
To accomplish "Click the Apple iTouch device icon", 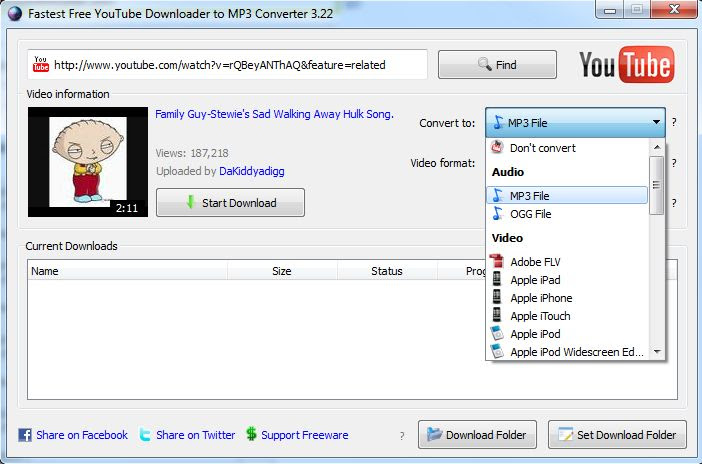I will 497,315.
